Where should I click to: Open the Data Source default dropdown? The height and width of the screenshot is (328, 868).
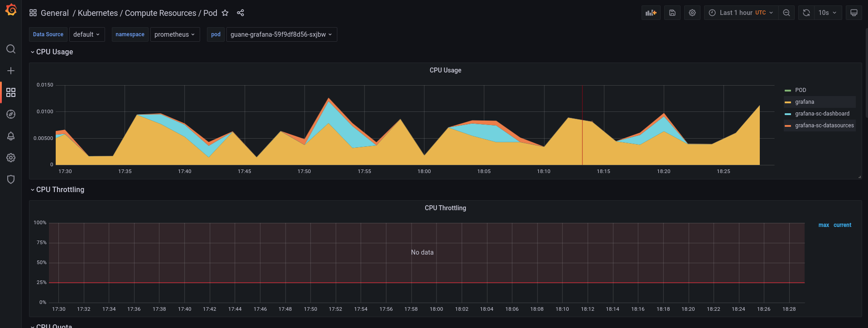[x=87, y=34]
